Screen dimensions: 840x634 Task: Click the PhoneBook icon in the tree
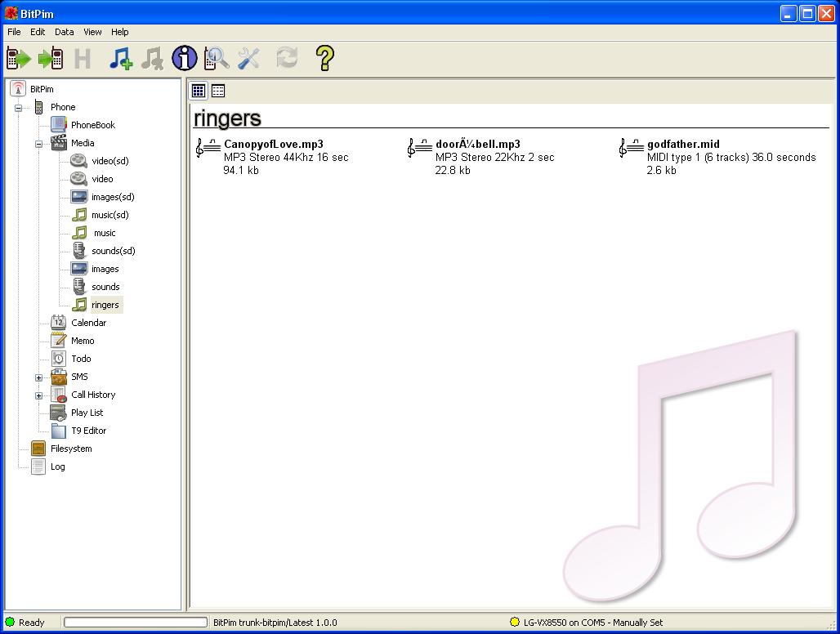(58, 125)
